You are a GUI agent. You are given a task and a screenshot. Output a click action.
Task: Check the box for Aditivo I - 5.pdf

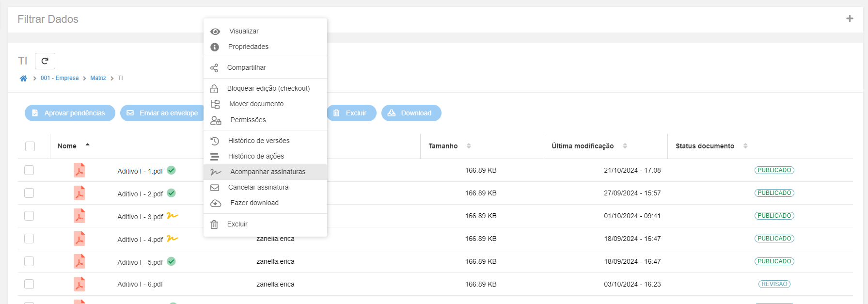pyautogui.click(x=29, y=261)
